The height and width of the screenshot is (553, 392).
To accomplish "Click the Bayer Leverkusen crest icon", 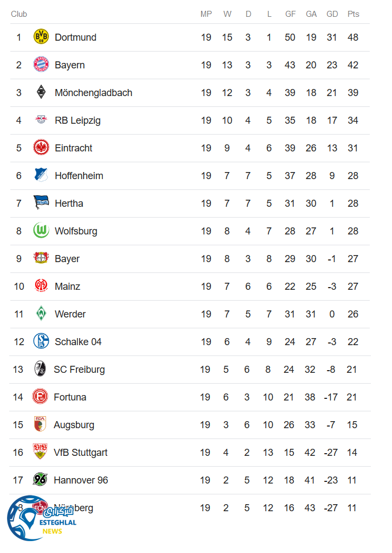I will tap(41, 258).
